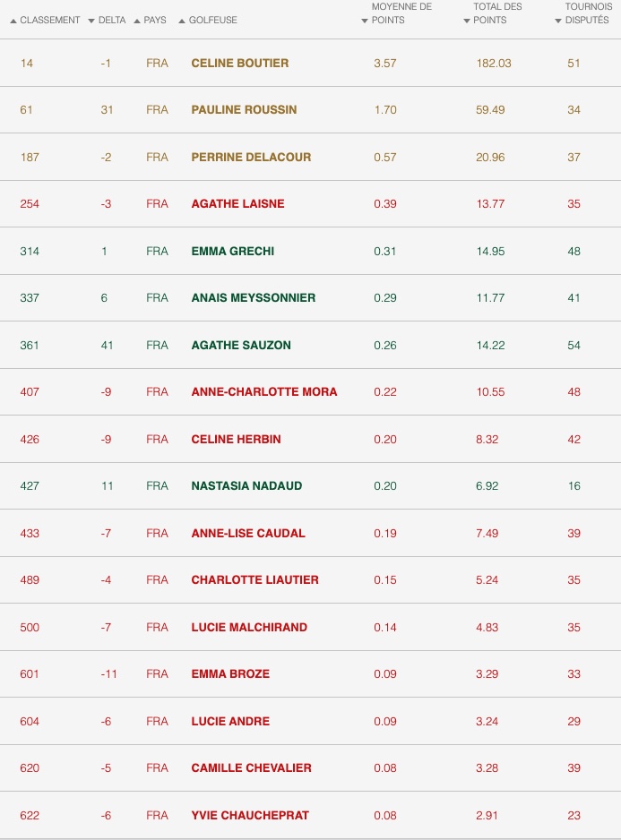Open Yvie Chaucheprat's player page

[x=250, y=815]
